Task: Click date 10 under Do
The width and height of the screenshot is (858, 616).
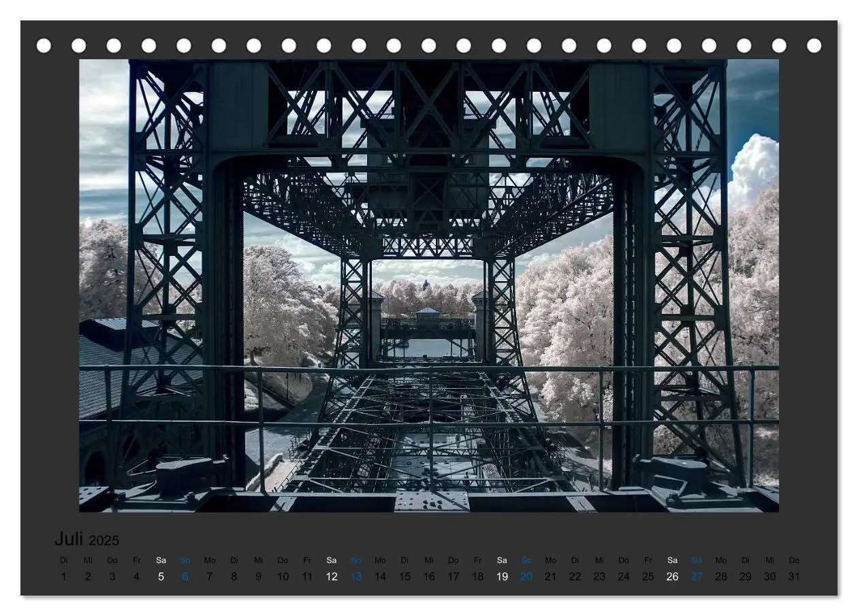Action: 283,577
